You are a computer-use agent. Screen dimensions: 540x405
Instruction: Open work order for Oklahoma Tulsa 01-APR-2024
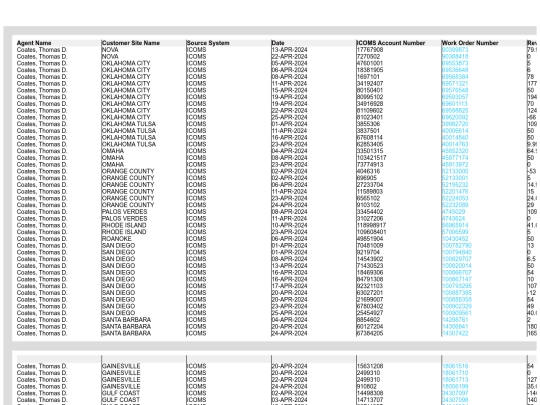click(x=455, y=124)
